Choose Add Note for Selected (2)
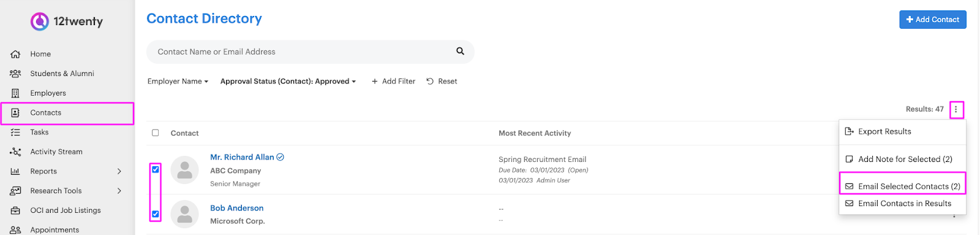Image resolution: width=980 pixels, height=235 pixels. pyautogui.click(x=902, y=159)
